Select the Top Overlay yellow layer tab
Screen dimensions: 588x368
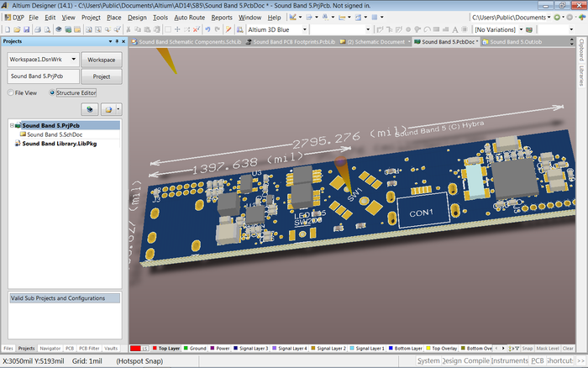pos(441,349)
